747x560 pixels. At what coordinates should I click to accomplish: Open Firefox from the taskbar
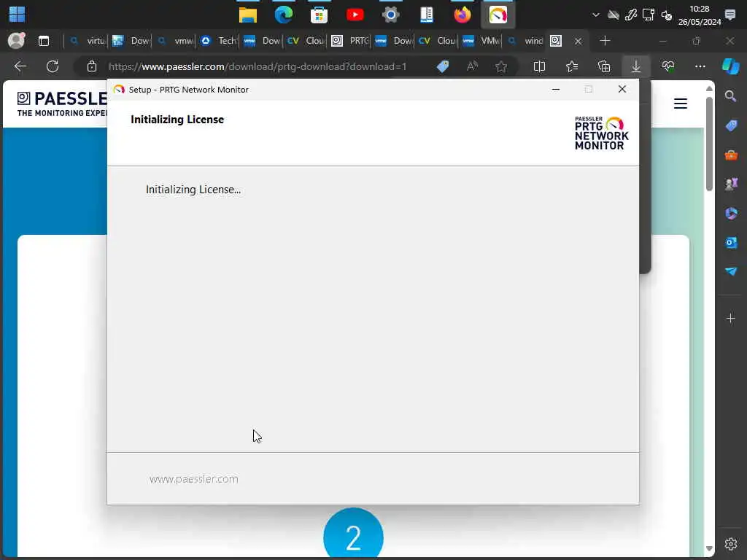point(462,15)
